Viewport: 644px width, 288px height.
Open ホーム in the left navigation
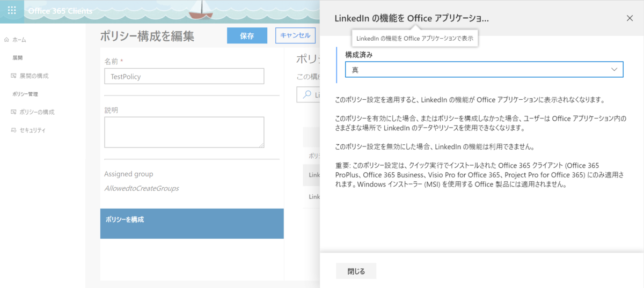19,40
